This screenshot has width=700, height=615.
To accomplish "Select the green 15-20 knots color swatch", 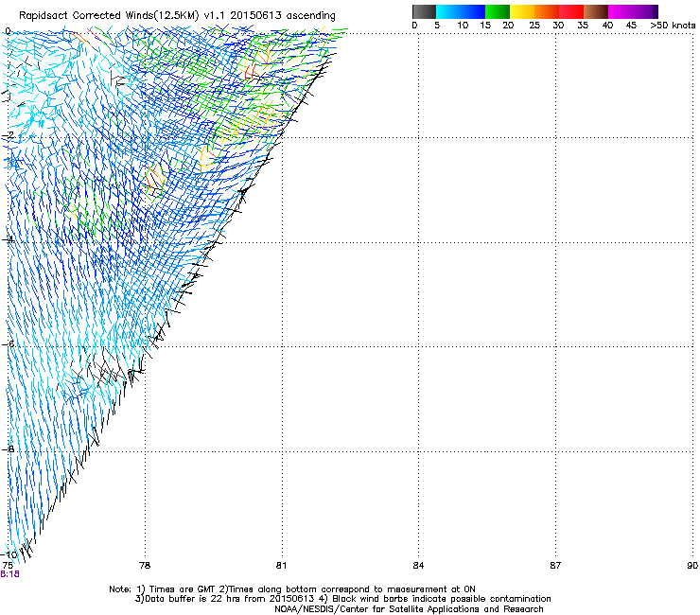I will pyautogui.click(x=498, y=11).
